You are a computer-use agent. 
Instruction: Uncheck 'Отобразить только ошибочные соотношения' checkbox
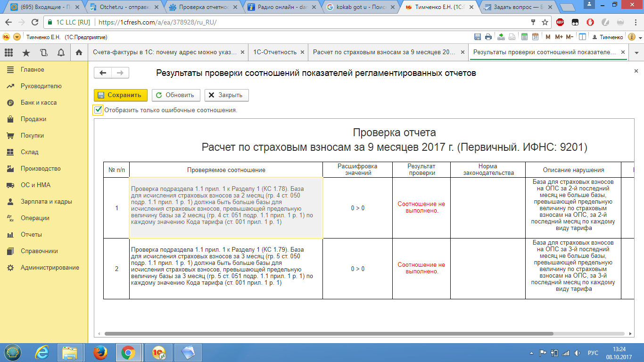[x=98, y=110]
